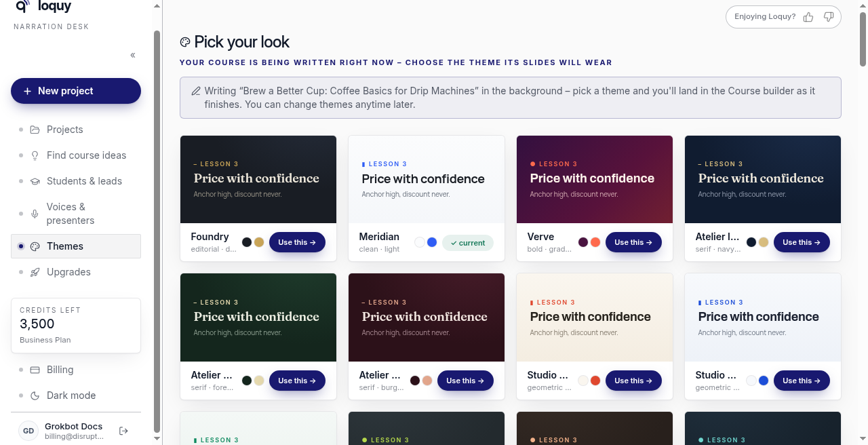Image resolution: width=868 pixels, height=445 pixels.
Task: Select the Verve theme preview thumbnail
Action: click(595, 179)
